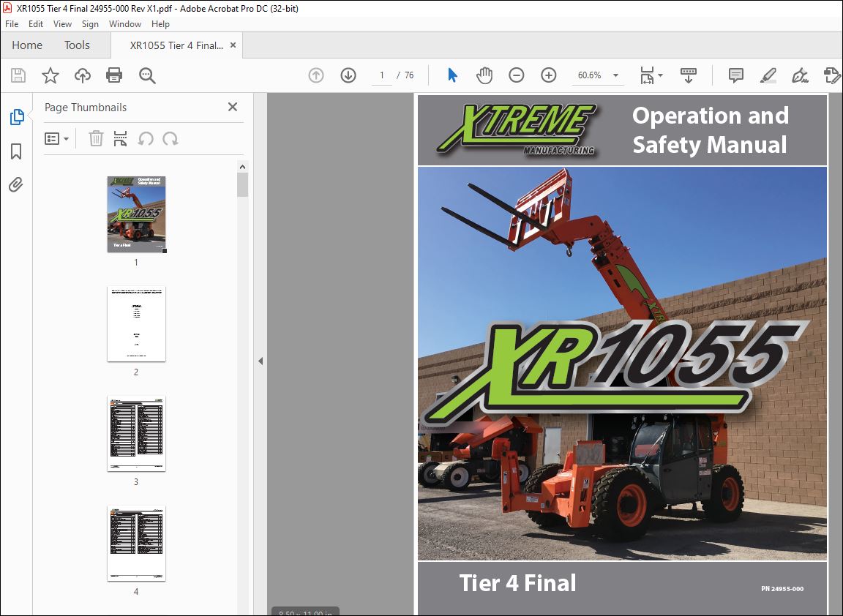Open zoom percentage dropdown
This screenshot has height=616, width=843.
(615, 76)
